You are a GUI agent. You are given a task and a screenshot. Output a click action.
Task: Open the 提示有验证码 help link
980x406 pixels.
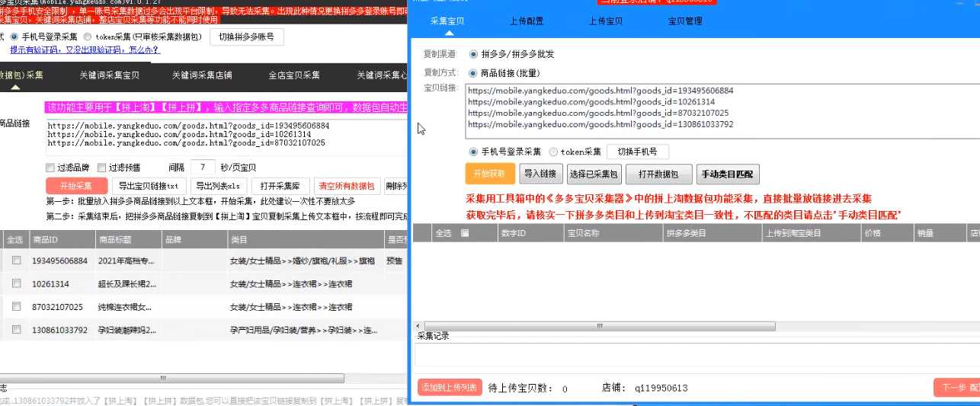[x=85, y=50]
